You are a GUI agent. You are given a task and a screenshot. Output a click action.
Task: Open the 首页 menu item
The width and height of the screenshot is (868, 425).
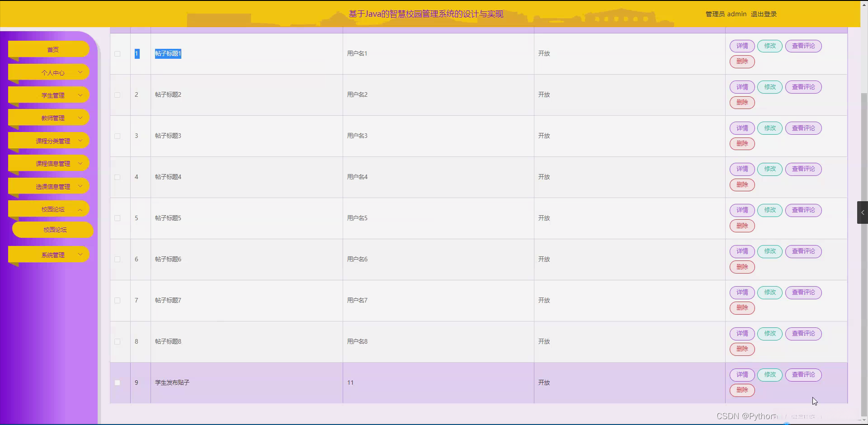(x=53, y=50)
